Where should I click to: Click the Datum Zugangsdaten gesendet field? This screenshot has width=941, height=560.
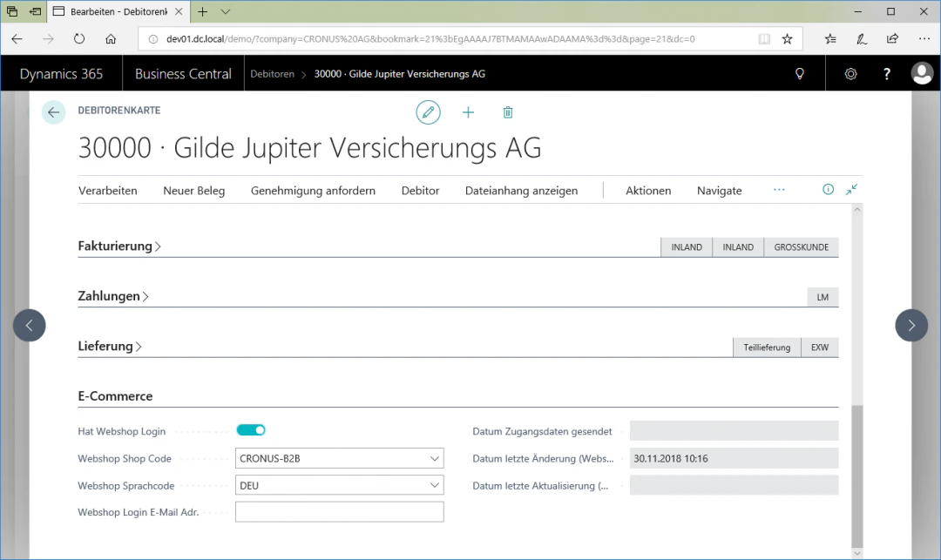pos(734,430)
